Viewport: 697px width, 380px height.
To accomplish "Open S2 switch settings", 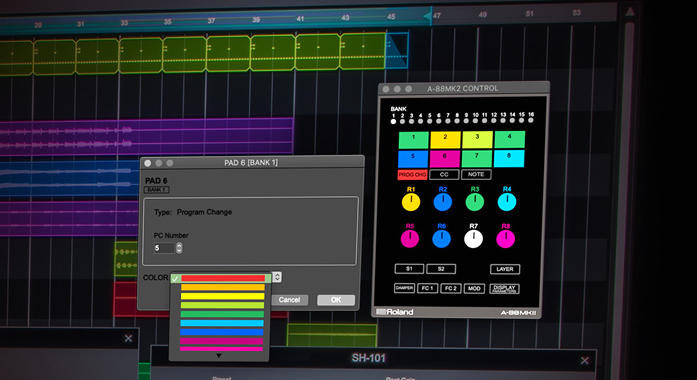I will coord(441,269).
